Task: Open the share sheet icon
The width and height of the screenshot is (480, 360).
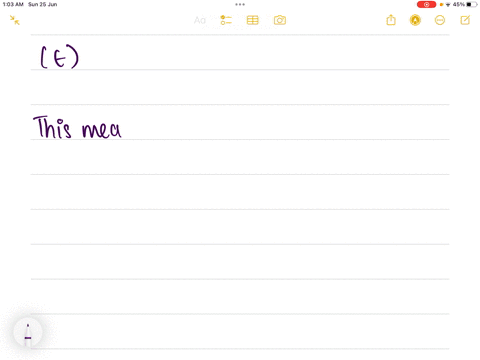Action: click(x=391, y=20)
